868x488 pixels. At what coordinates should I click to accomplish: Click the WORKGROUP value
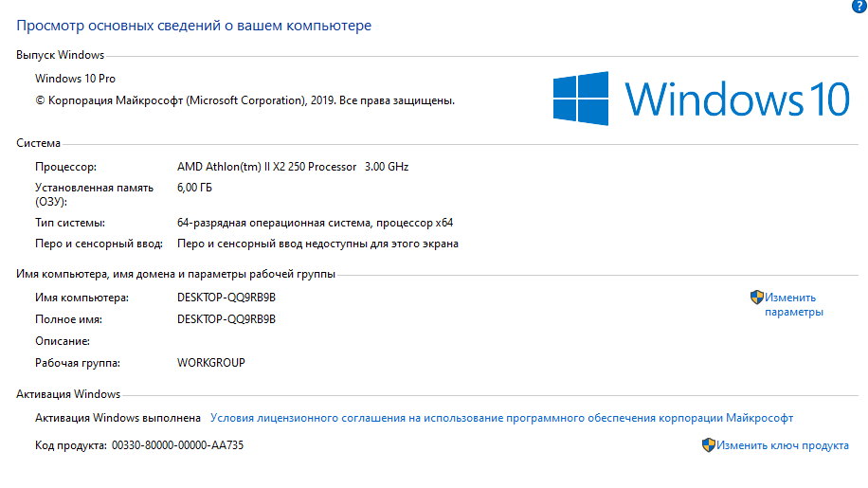[211, 363]
